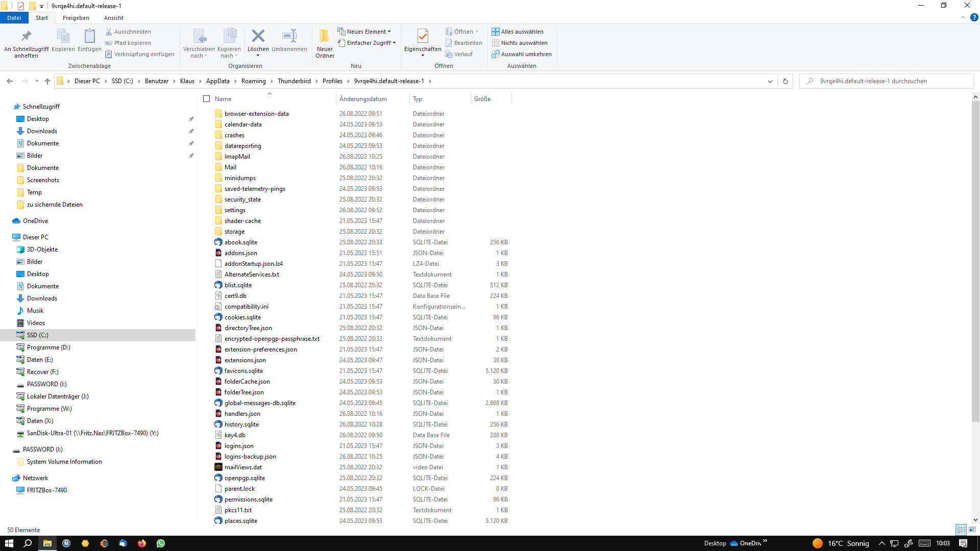Screen dimensions: 980x551
Task: Open the Einfacher Zugriff dropdown
Action: tap(367, 43)
